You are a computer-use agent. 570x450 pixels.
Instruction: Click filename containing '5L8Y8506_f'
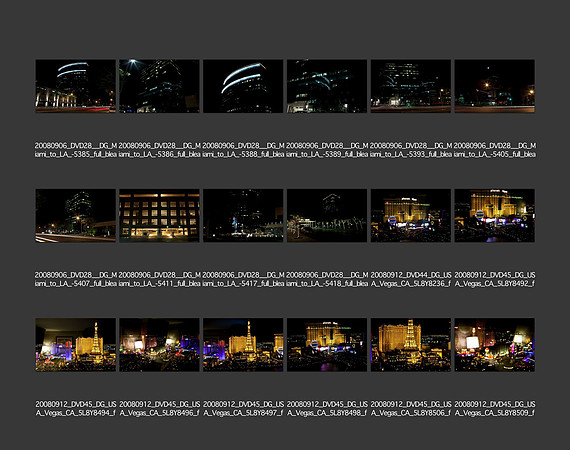pyautogui.click(x=411, y=409)
